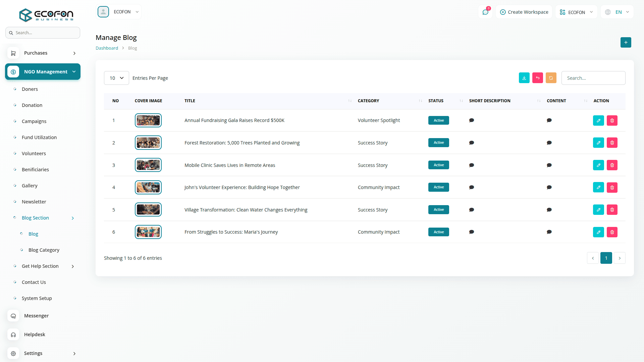The width and height of the screenshot is (644, 362).
Task: Click the Create Workspace button
Action: tap(524, 12)
